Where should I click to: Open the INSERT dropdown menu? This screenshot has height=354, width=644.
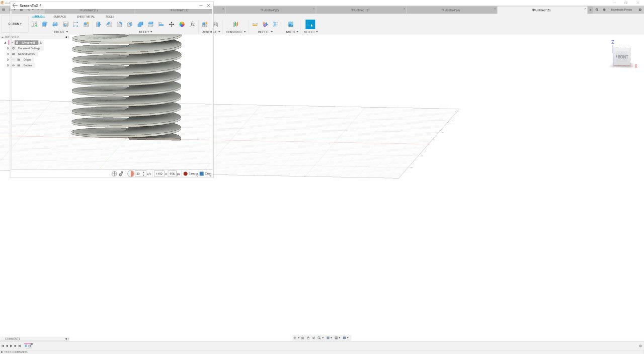click(292, 32)
